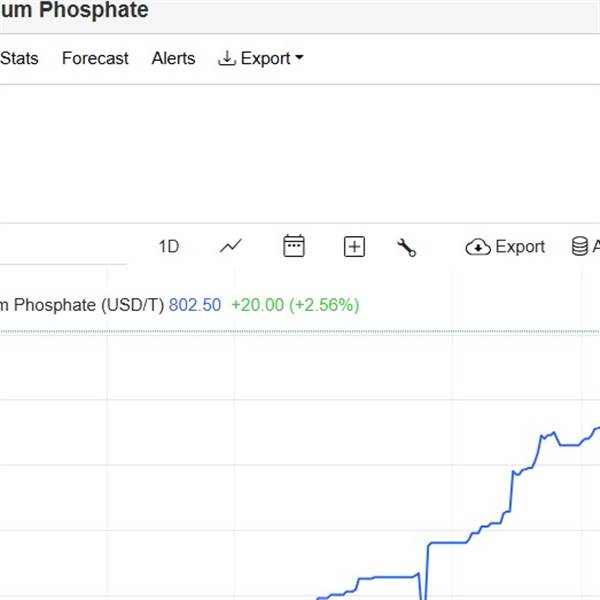Click the download tray icon beside Export
Viewport: 600px width, 600px height.
point(227,59)
